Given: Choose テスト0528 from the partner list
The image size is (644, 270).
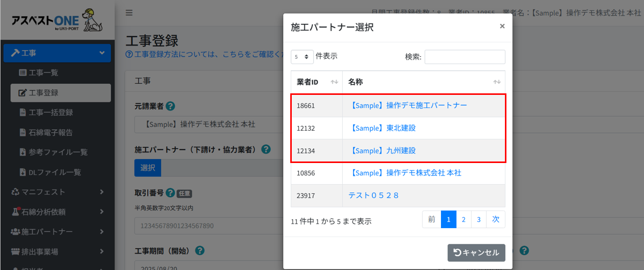Looking at the screenshot, I should tap(373, 195).
